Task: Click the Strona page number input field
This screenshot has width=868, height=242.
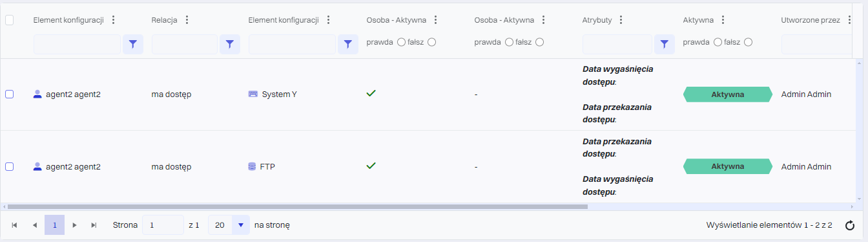Action: pyautogui.click(x=163, y=225)
